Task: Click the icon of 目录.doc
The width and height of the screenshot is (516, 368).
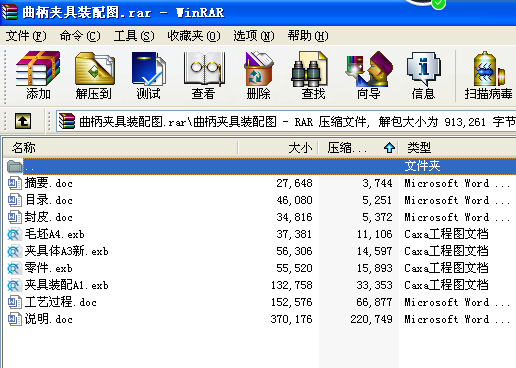Action: tap(14, 200)
